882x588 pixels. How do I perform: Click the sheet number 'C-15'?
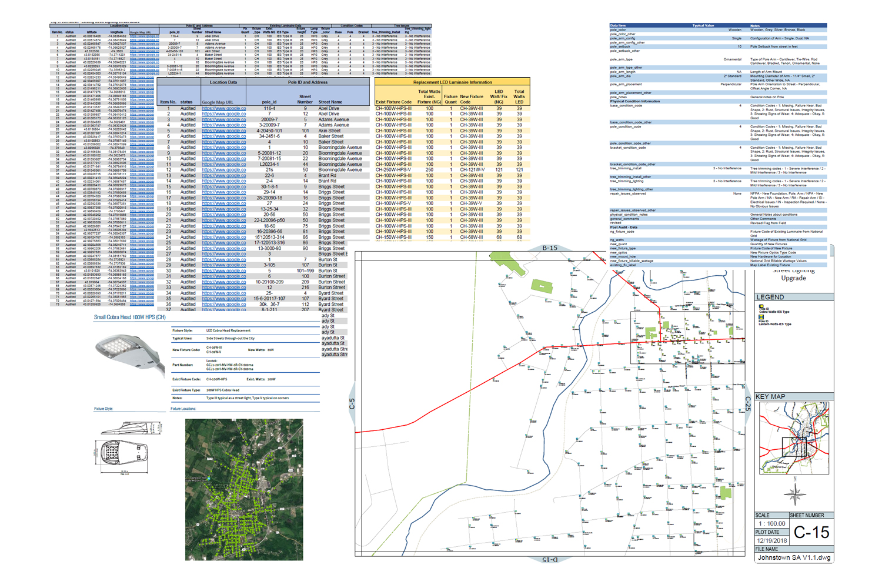811,533
